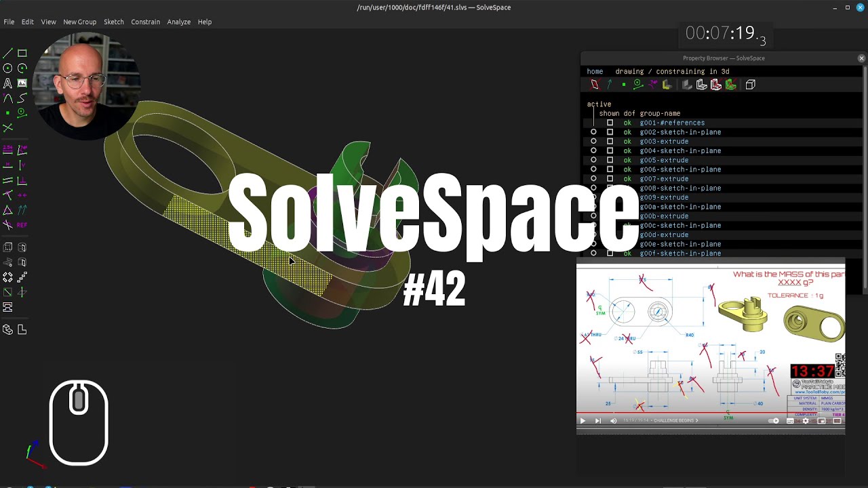The height and width of the screenshot is (488, 868).
Task: Select the rectangle sketch tool
Action: 22,53
